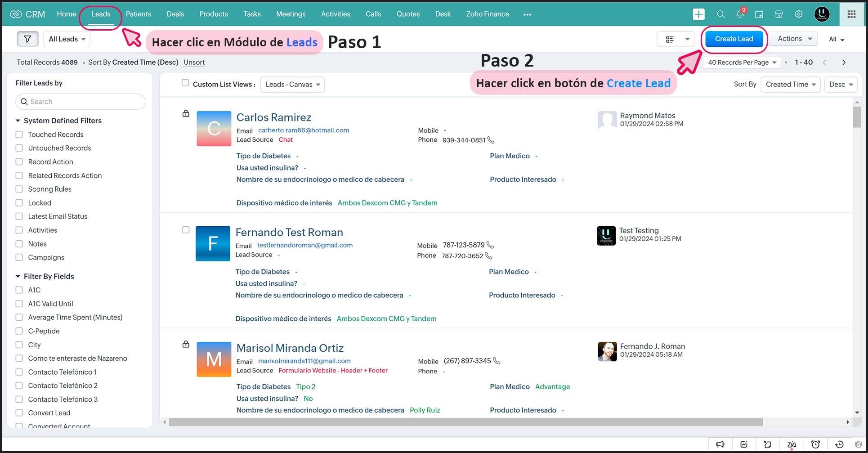Open the Deals module tab
This screenshot has width=868, height=453.
point(175,14)
